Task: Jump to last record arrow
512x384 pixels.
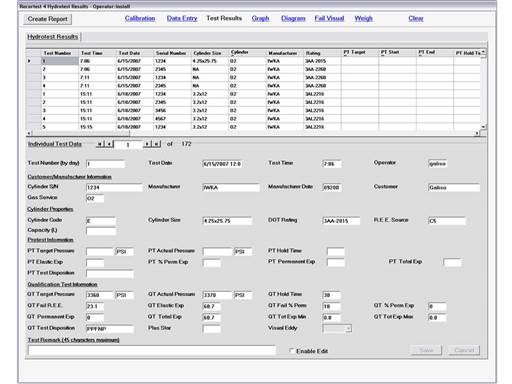Action: pyautogui.click(x=156, y=144)
